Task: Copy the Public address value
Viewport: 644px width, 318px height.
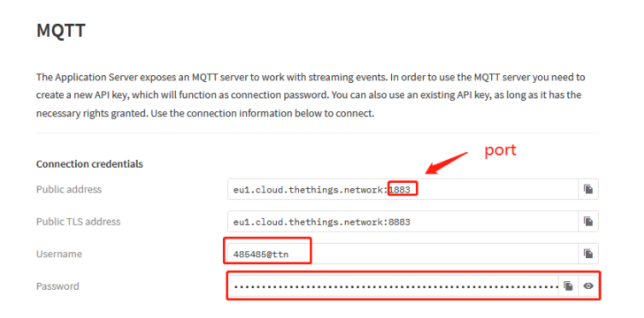Action: pyautogui.click(x=588, y=189)
